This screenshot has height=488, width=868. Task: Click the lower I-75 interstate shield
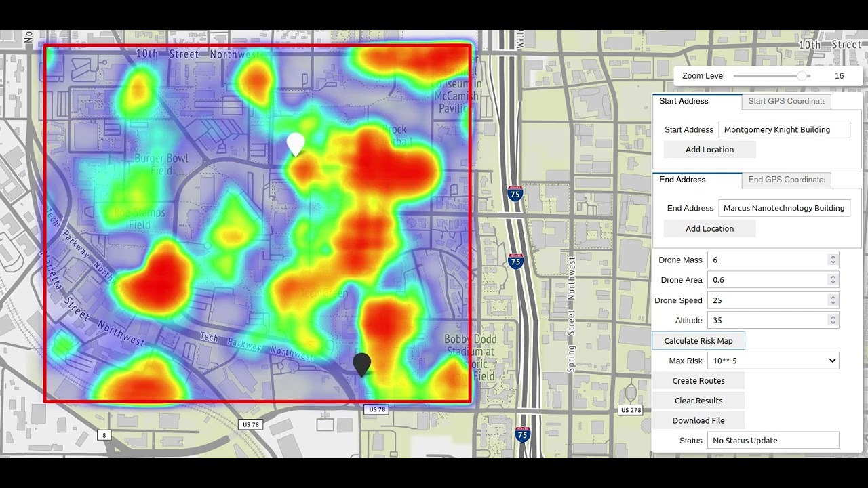tap(523, 434)
